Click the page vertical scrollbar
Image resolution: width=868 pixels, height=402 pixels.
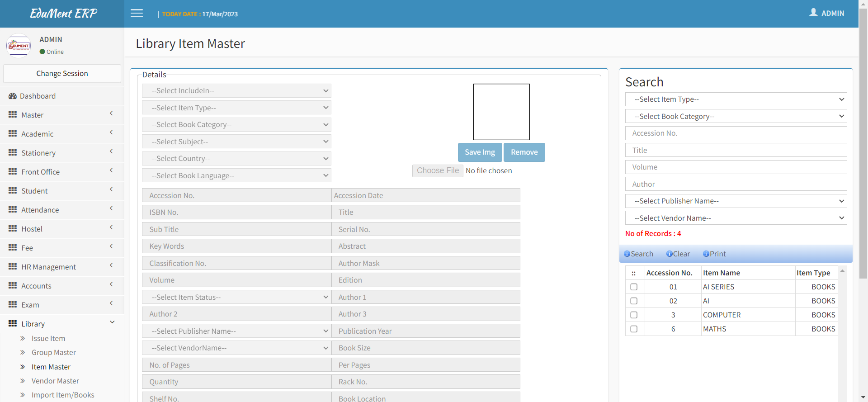click(863, 181)
